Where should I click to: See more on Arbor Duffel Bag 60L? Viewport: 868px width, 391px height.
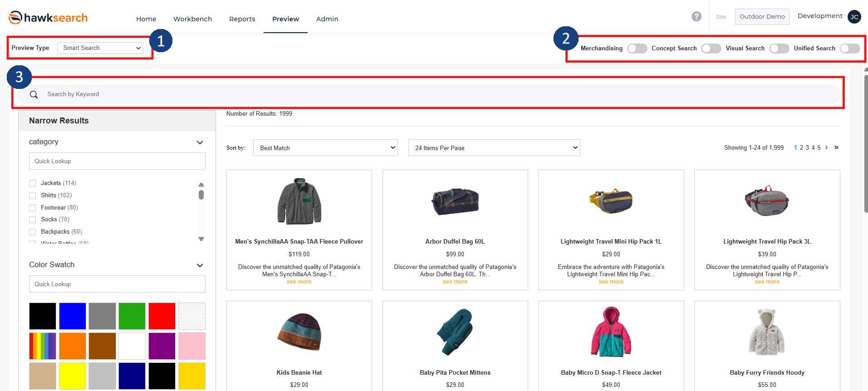455,282
